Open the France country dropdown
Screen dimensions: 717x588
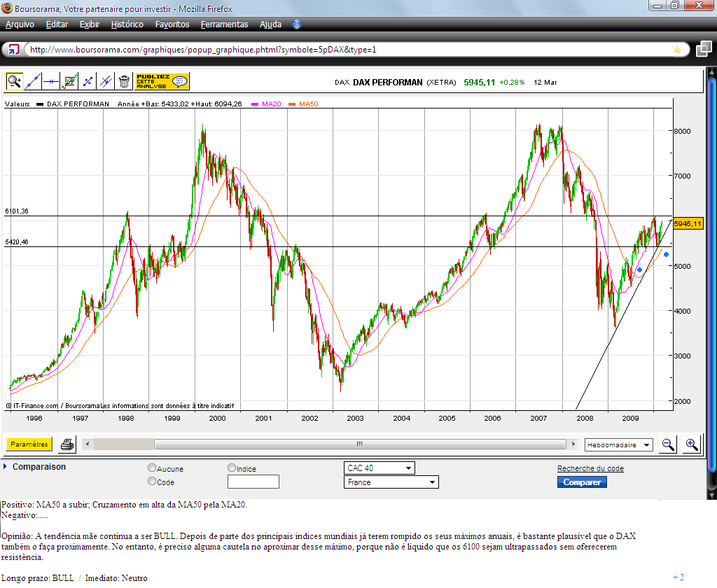pyautogui.click(x=391, y=482)
